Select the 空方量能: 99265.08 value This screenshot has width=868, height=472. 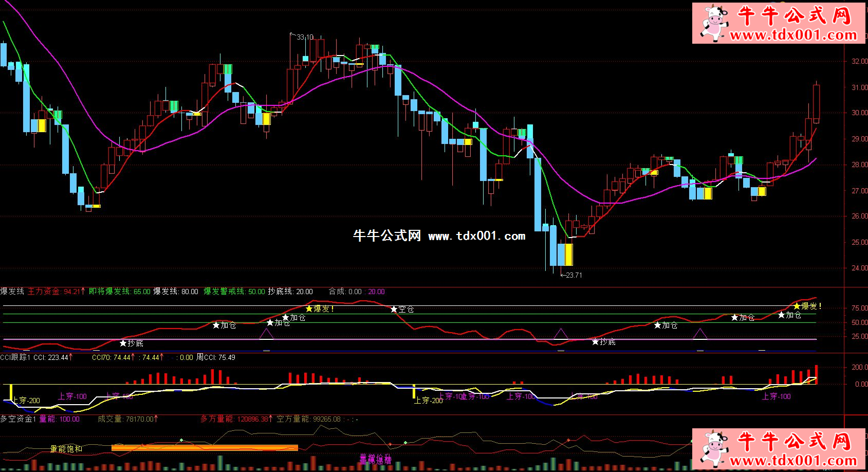[x=309, y=419]
